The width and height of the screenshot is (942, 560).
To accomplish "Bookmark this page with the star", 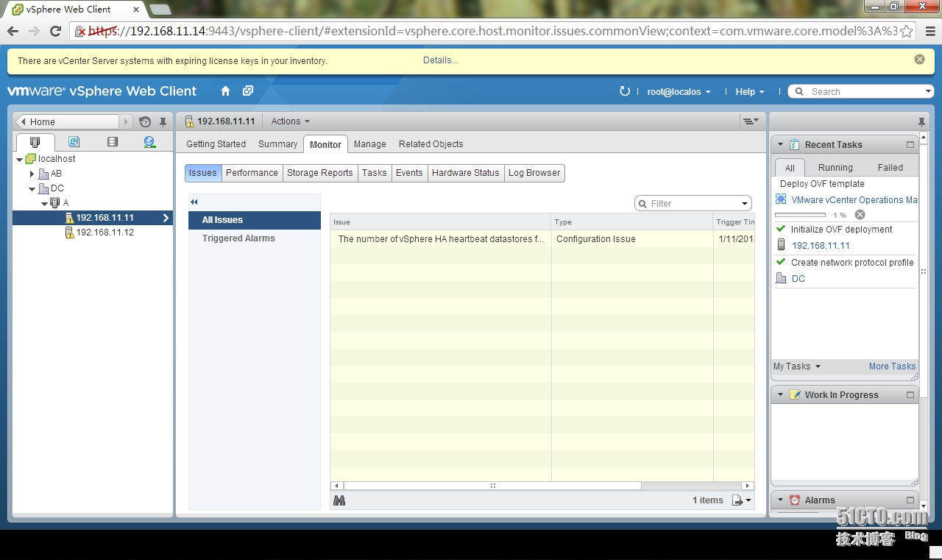I will (907, 31).
